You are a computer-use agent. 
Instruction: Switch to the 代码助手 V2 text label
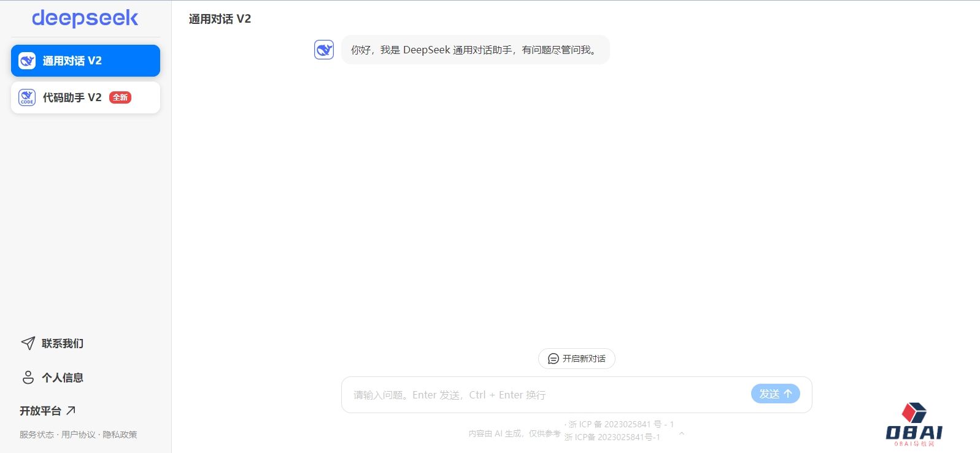tap(72, 97)
